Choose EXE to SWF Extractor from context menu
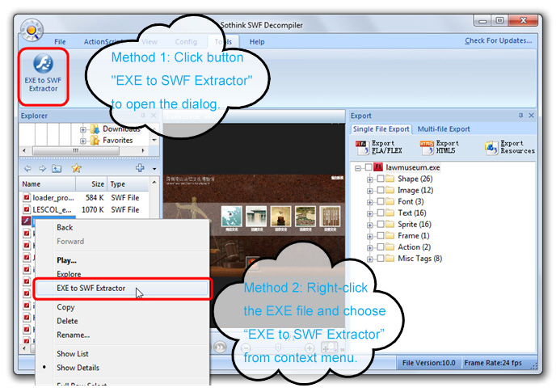This screenshot has height=392, width=556. tap(122, 288)
